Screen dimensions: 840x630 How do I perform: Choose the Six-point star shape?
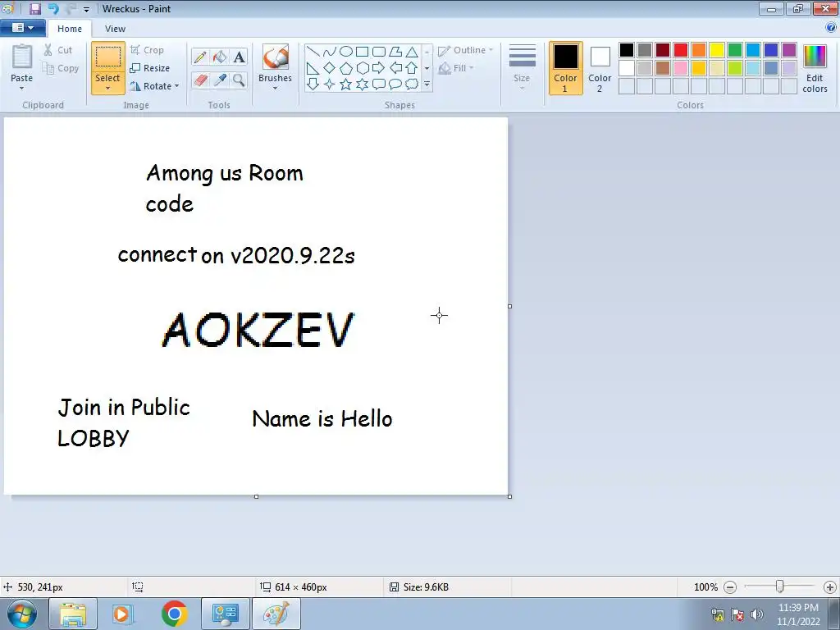(363, 84)
